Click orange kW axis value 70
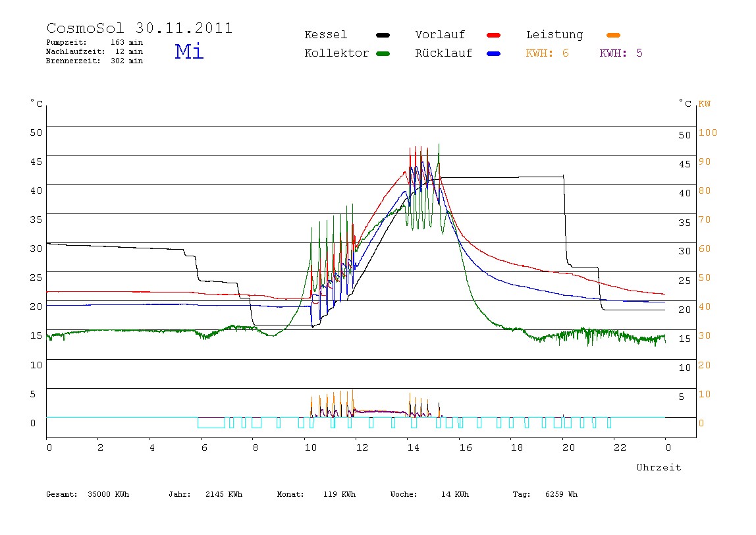This screenshot has height=535, width=756. coord(705,219)
